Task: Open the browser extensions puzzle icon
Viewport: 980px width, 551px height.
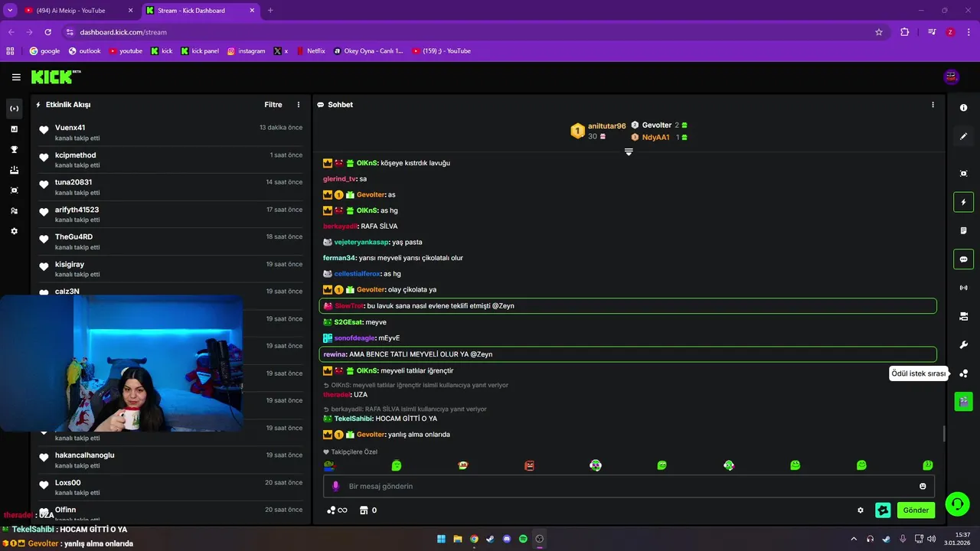Action: point(905,32)
